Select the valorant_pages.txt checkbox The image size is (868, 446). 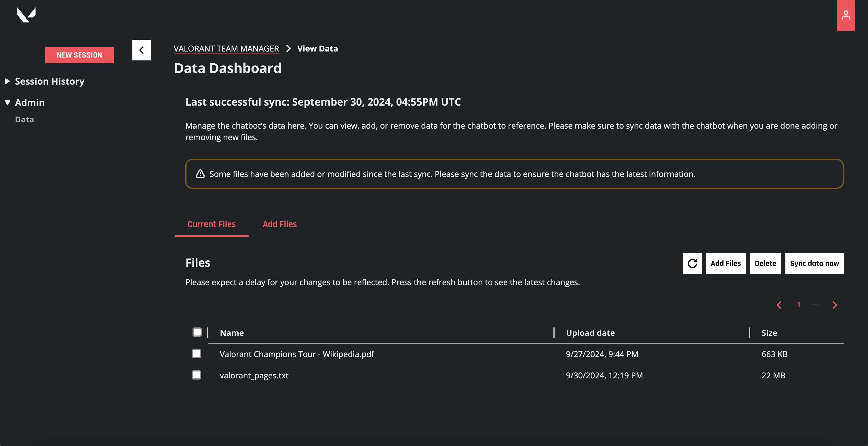click(x=197, y=375)
